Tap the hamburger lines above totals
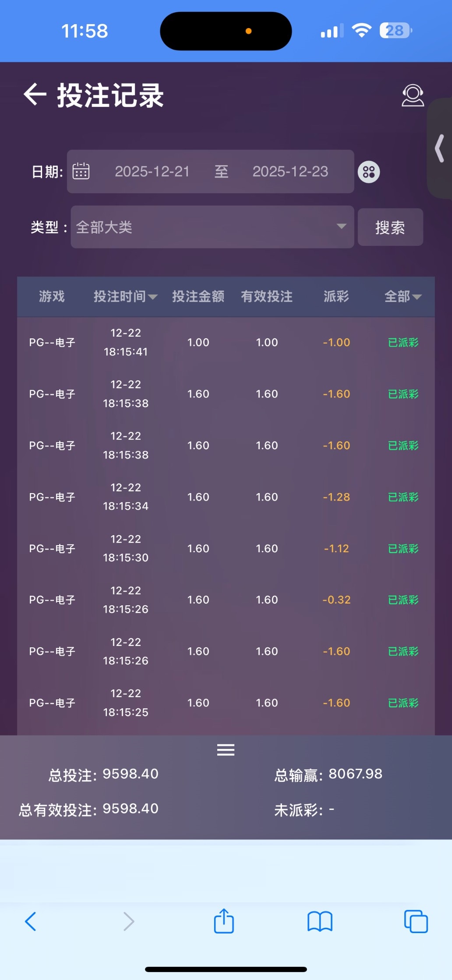The height and width of the screenshot is (980, 452). [226, 750]
